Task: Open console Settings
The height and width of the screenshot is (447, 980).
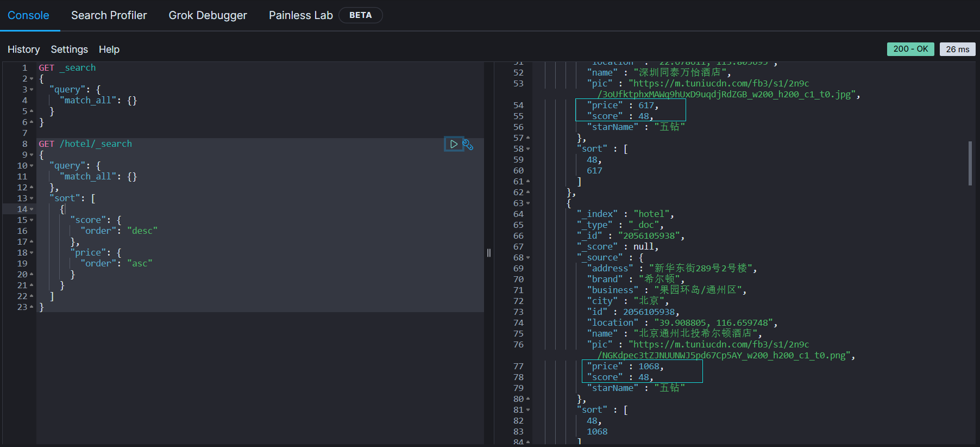Action: click(x=69, y=49)
